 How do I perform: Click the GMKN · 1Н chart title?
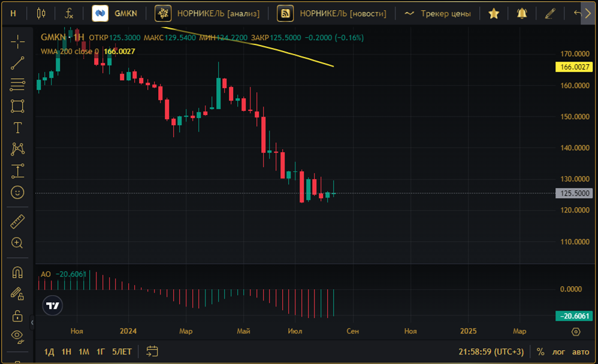click(x=62, y=37)
